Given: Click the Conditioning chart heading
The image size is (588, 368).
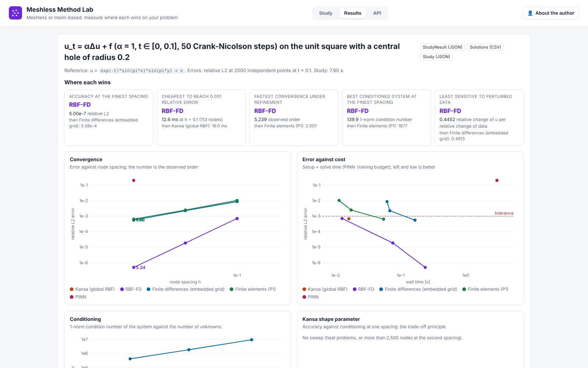Looking at the screenshot, I should coord(85,319).
